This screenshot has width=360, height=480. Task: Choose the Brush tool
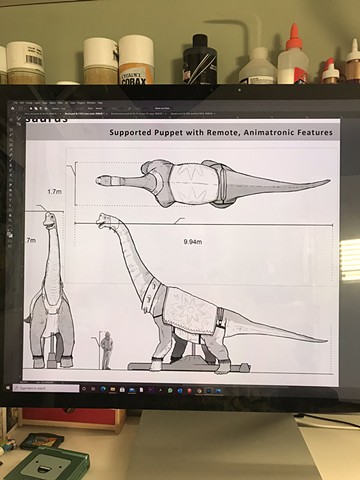click(x=11, y=160)
